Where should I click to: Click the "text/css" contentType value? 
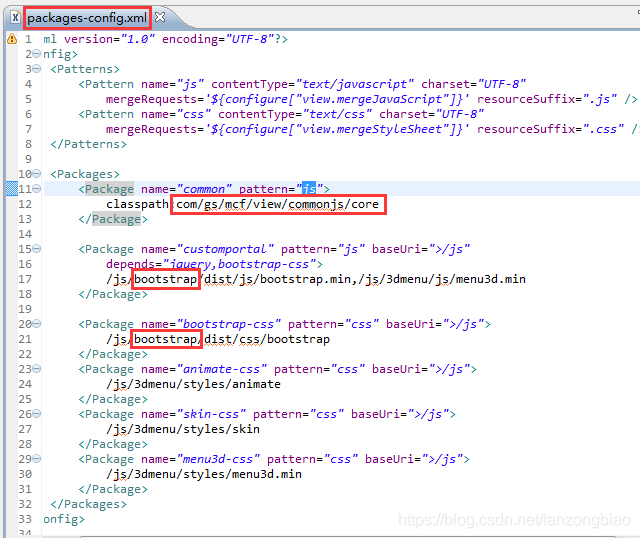[337, 114]
